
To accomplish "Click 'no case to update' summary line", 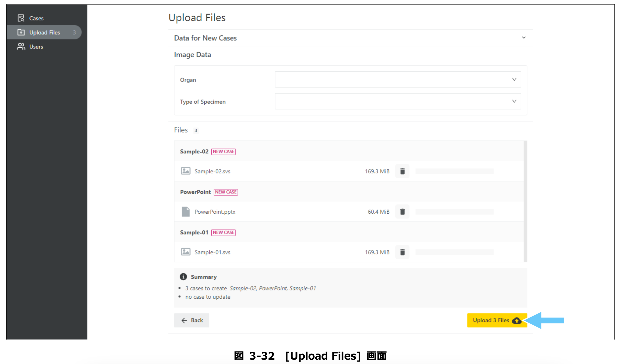I will (208, 297).
